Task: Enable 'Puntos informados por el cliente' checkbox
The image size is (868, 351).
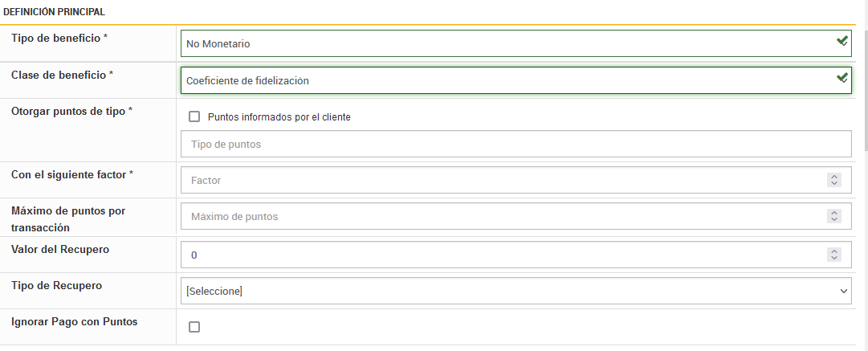Action: click(x=194, y=116)
